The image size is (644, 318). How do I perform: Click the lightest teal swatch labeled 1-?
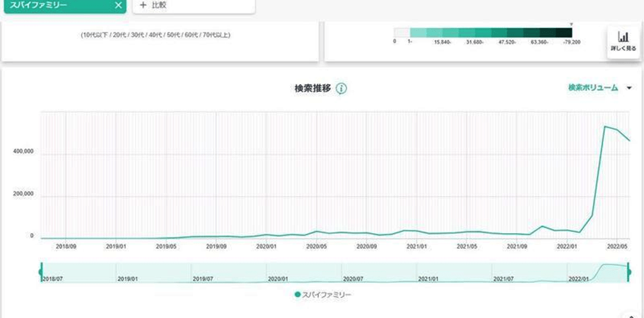tap(418, 33)
